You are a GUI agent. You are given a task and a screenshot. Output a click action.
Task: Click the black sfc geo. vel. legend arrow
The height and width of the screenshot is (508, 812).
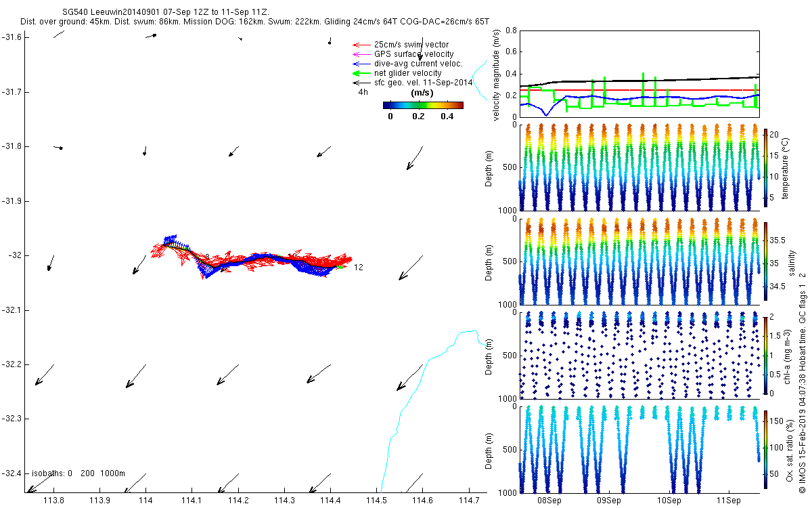pyautogui.click(x=361, y=83)
